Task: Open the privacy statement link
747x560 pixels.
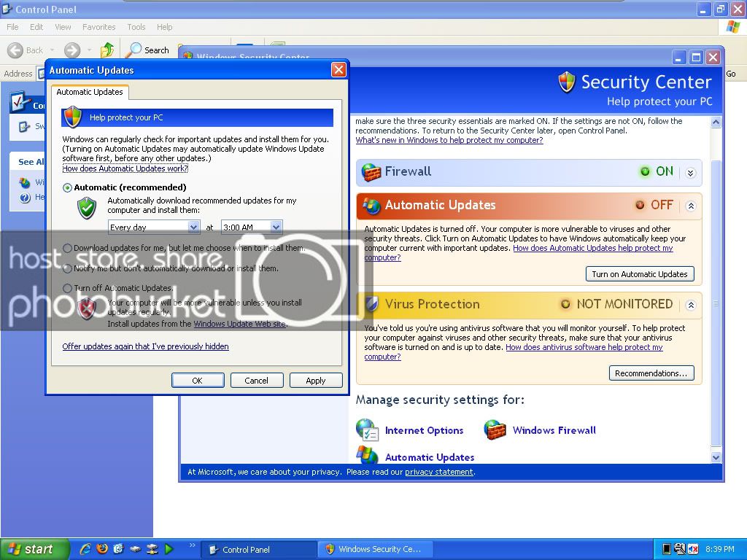Action: (438, 472)
